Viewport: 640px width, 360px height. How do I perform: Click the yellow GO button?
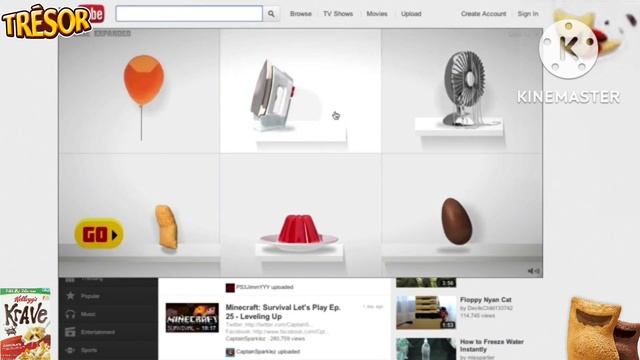pos(99,234)
